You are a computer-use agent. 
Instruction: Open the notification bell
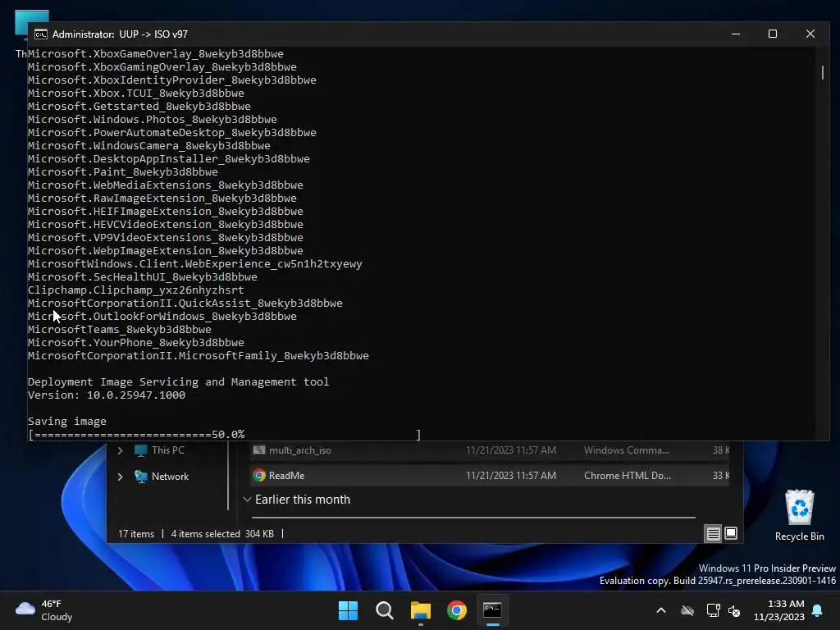[818, 610]
